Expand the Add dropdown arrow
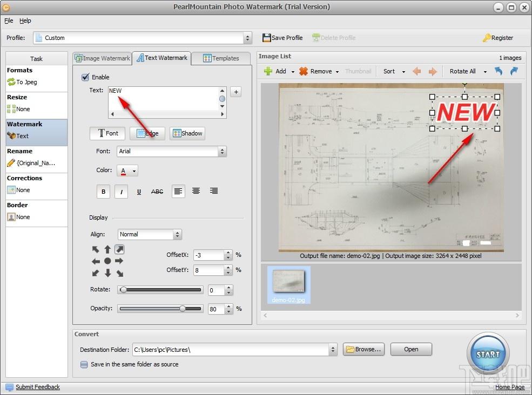 (292, 72)
